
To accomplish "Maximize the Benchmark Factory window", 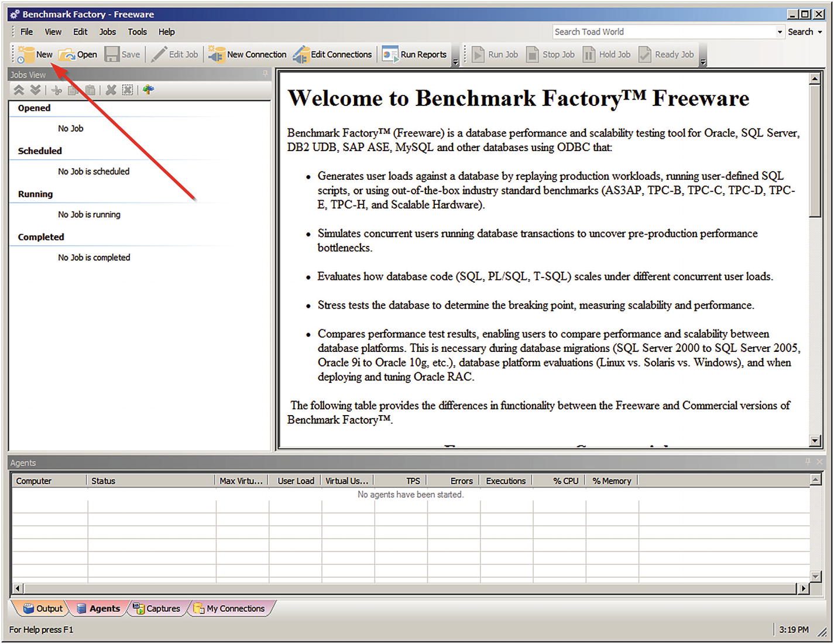I will tap(805, 14).
